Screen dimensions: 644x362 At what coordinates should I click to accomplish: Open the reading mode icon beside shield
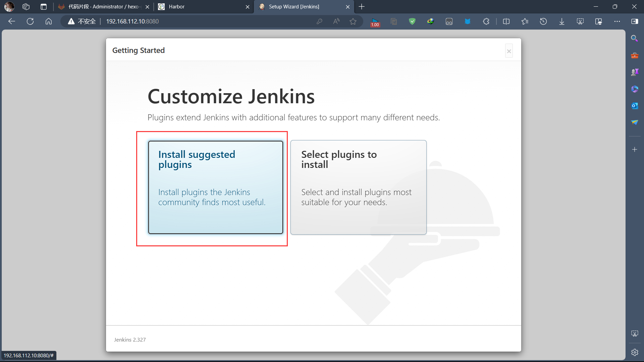(x=394, y=21)
